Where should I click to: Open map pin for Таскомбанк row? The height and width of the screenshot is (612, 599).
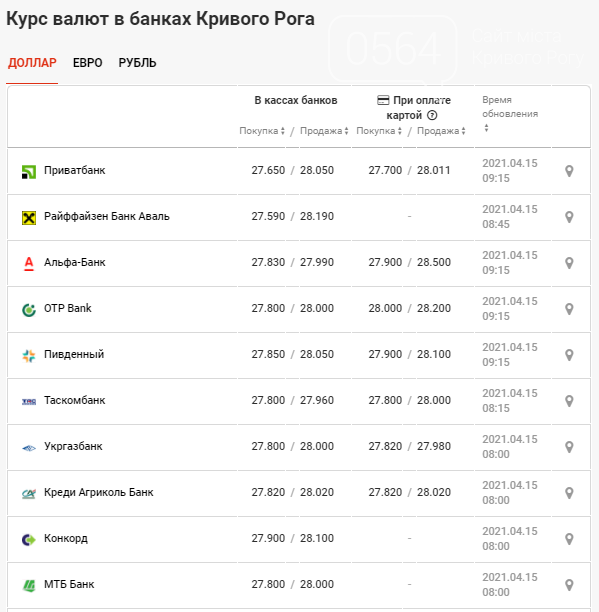click(x=569, y=401)
